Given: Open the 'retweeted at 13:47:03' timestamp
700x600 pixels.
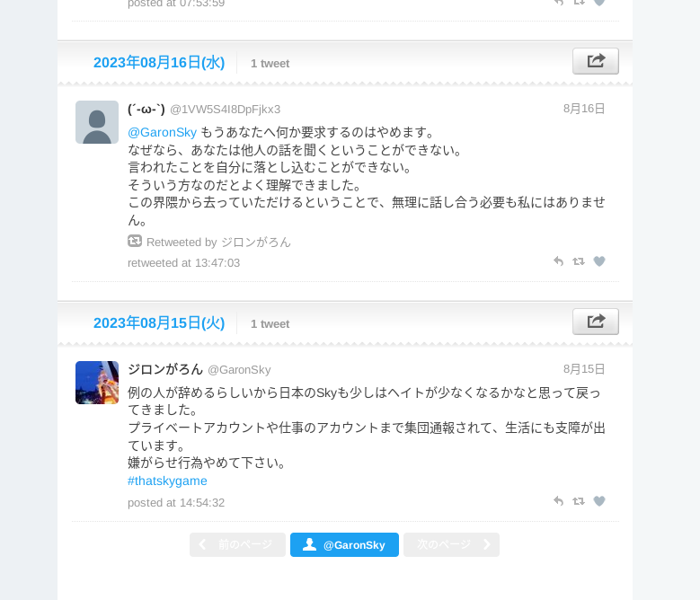Looking at the screenshot, I should click(183, 263).
